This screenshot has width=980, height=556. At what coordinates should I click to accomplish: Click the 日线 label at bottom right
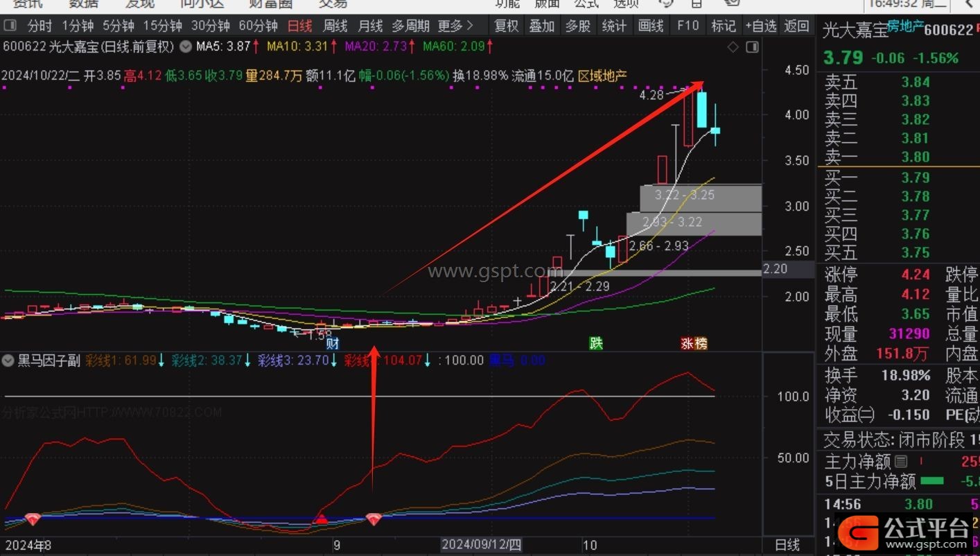click(x=787, y=546)
